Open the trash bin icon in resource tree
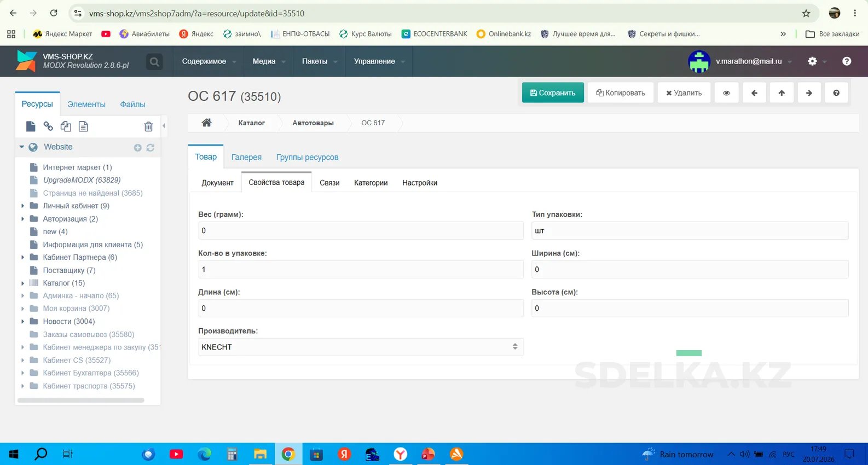 (148, 126)
